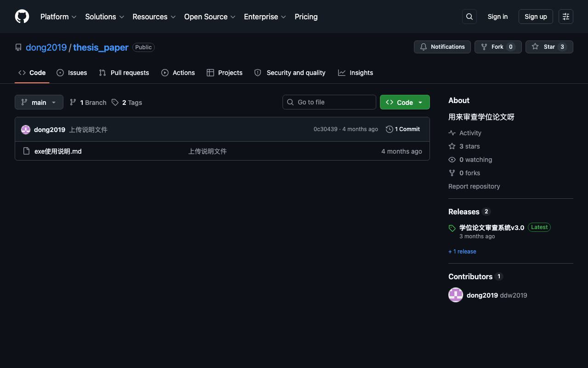Open file row commit message 上传说明文件
Image resolution: width=588 pixels, height=368 pixels.
click(x=208, y=151)
